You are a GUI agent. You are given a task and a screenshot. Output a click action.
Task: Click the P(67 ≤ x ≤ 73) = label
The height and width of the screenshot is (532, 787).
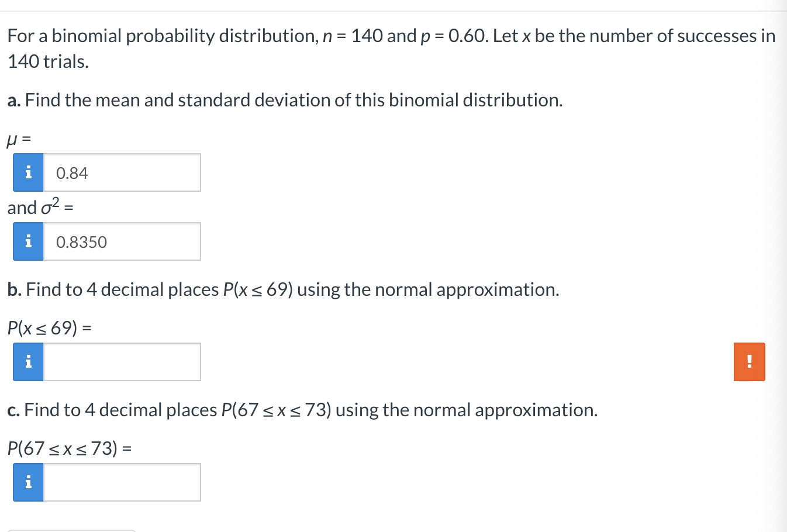(70, 448)
